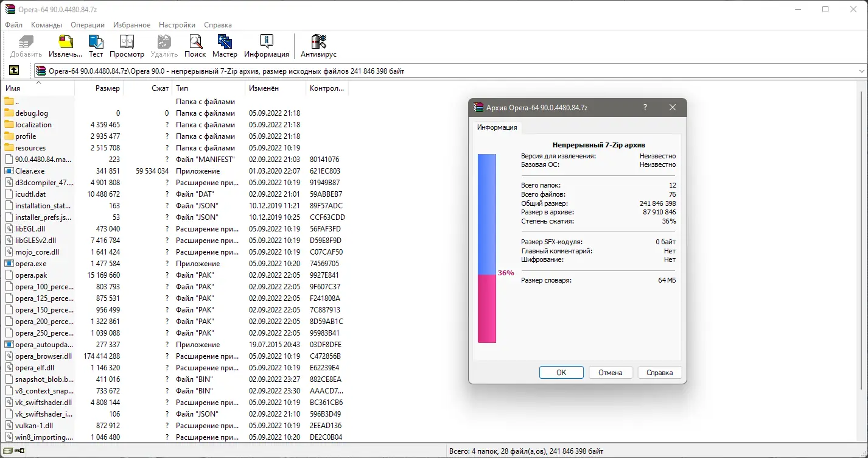Dismiss the dialog via Отмена
Viewport: 868px width, 458px height.
[611, 372]
